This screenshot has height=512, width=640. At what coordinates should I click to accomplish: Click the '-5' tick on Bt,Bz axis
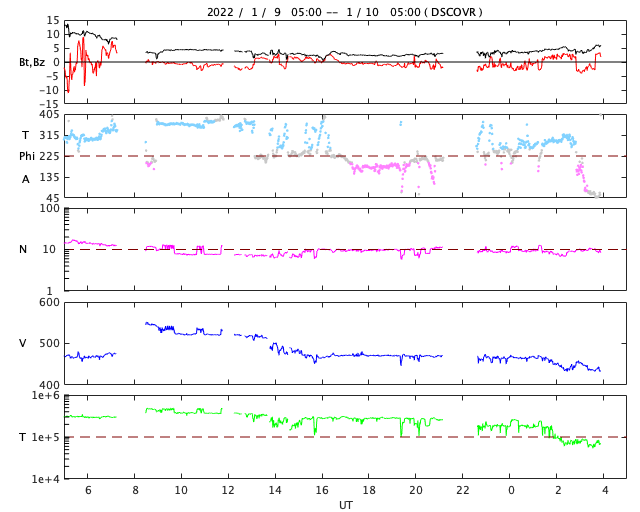click(x=53, y=76)
